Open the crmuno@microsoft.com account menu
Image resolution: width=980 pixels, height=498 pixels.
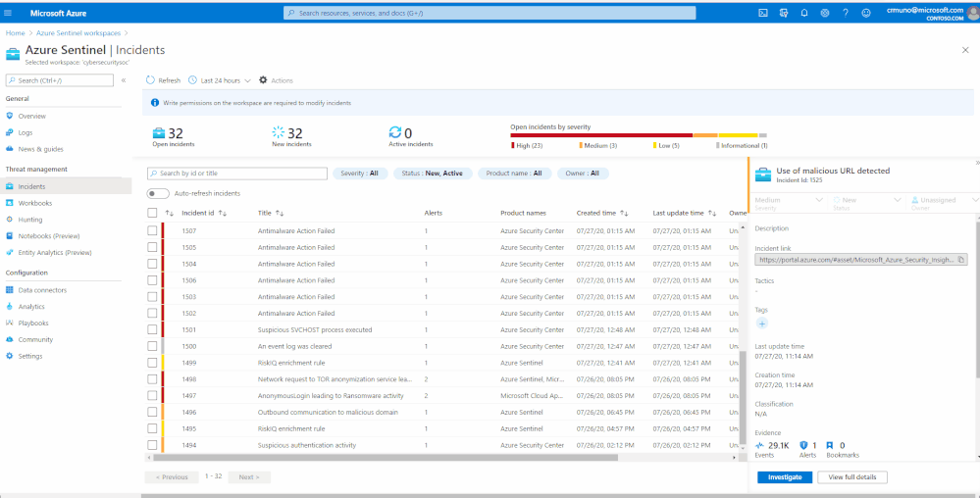(925, 13)
